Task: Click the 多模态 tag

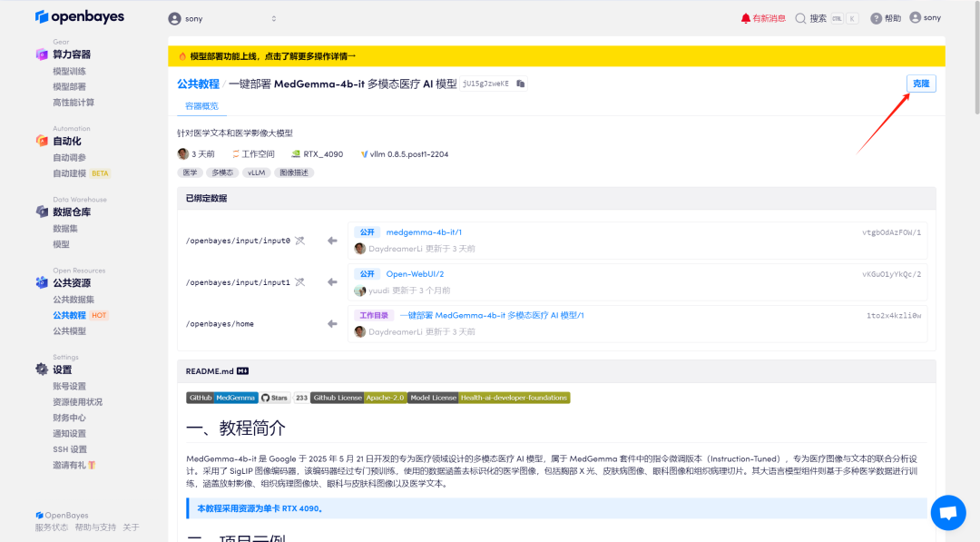Action: (222, 172)
